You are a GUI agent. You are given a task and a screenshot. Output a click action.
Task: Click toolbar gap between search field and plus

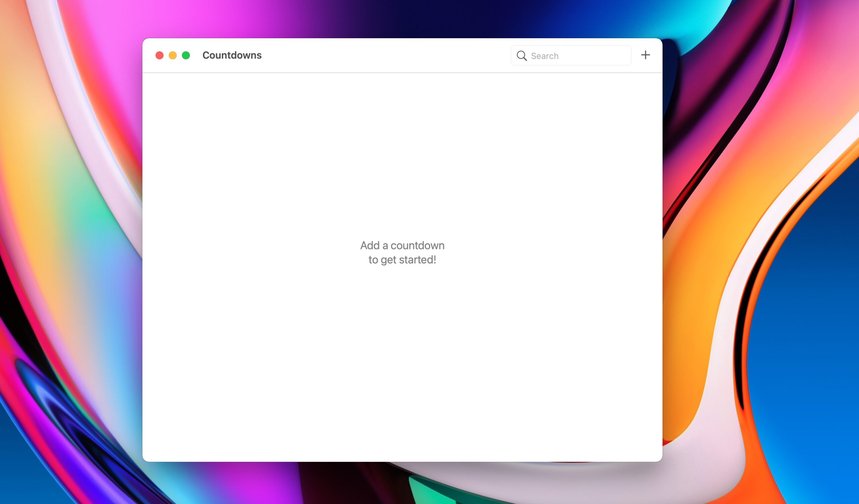[x=636, y=55]
